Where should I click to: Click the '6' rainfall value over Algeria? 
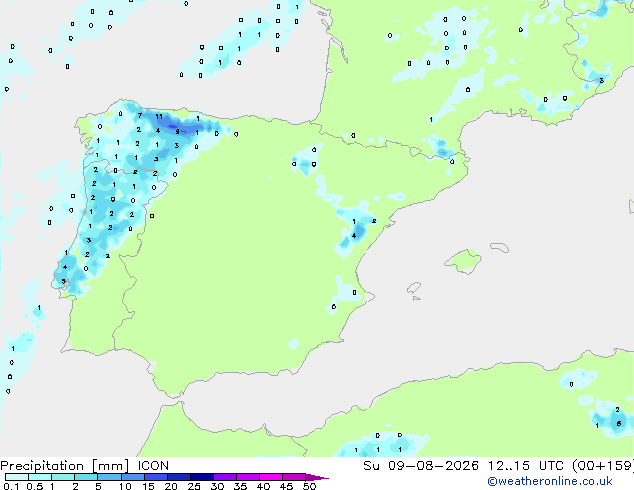619,424
